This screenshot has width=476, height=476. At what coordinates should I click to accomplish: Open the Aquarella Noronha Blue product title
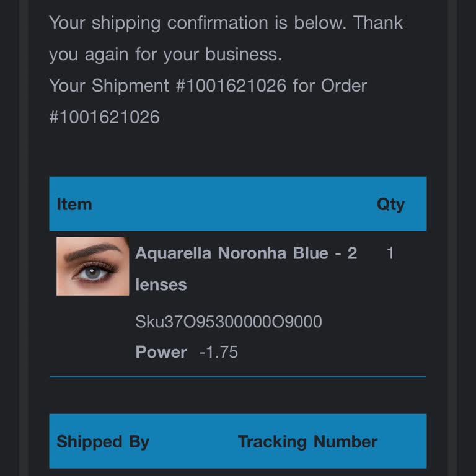pos(245,253)
